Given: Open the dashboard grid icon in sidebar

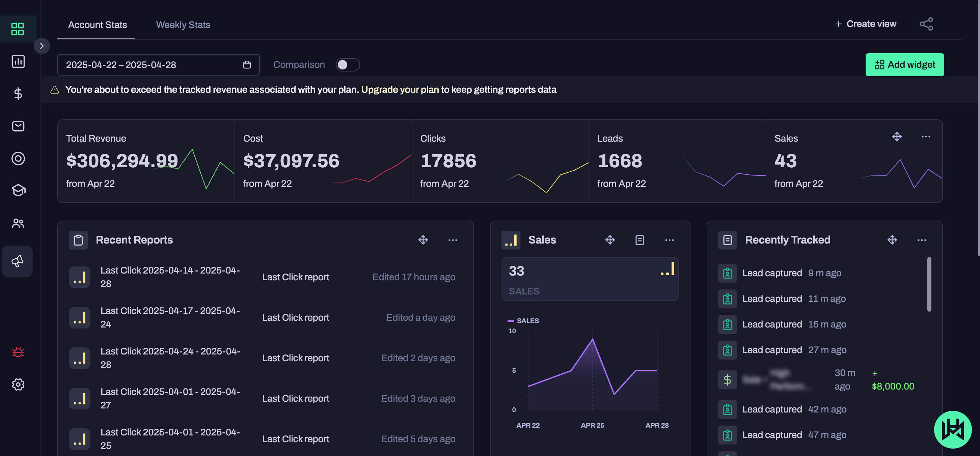Looking at the screenshot, I should 18,29.
